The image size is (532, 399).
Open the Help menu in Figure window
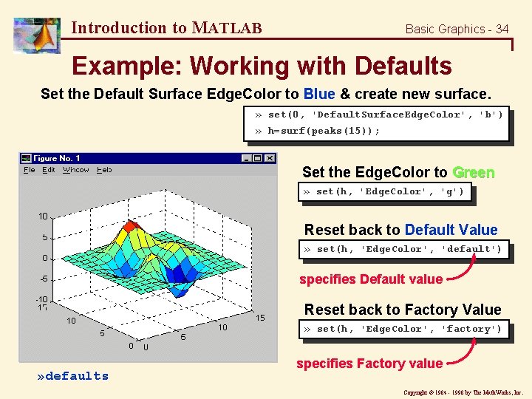(x=104, y=170)
